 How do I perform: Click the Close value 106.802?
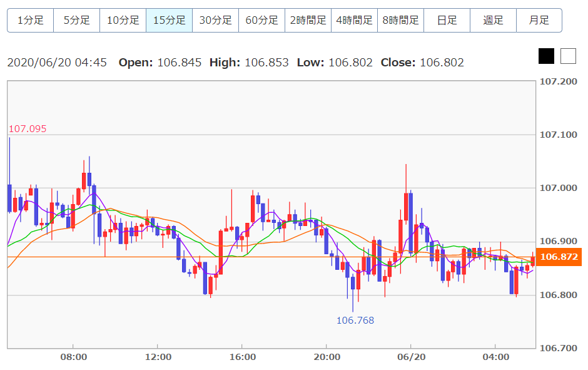pos(442,62)
